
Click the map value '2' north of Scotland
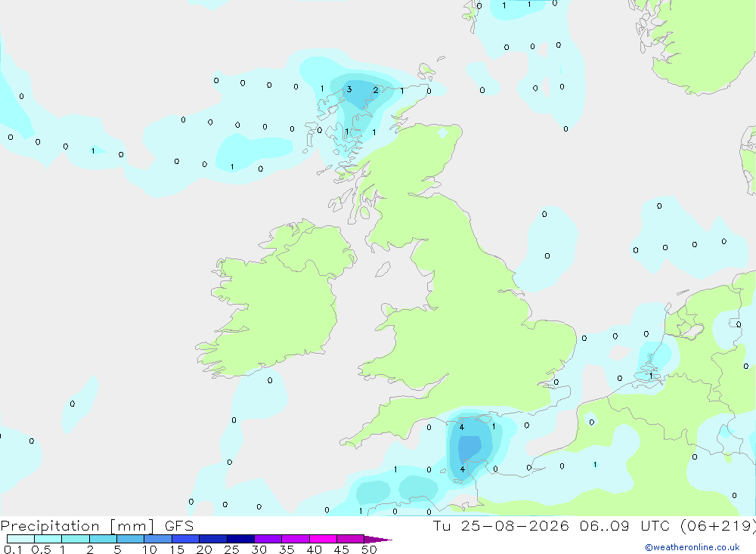coord(376,90)
